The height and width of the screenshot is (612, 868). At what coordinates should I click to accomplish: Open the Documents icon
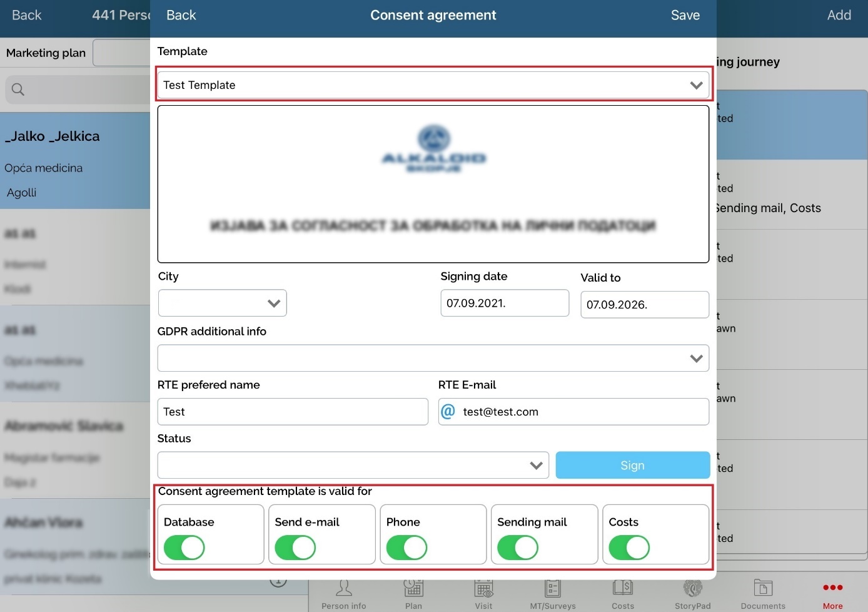coord(763,589)
